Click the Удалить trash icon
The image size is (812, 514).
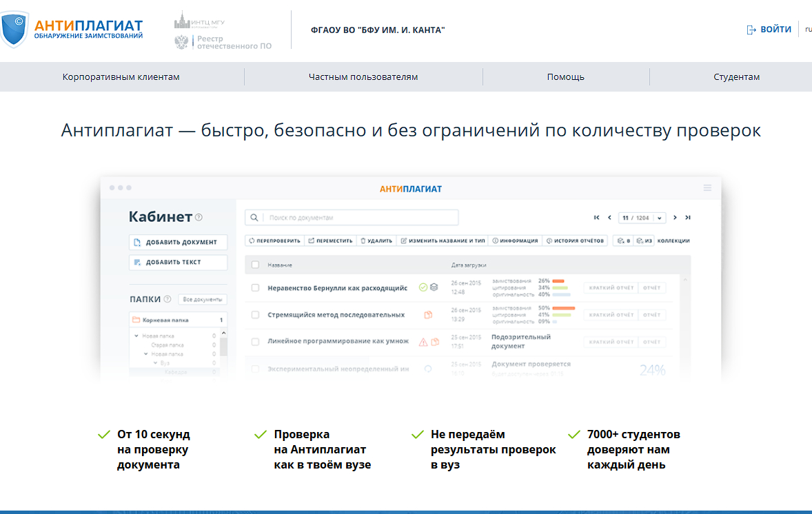(363, 242)
